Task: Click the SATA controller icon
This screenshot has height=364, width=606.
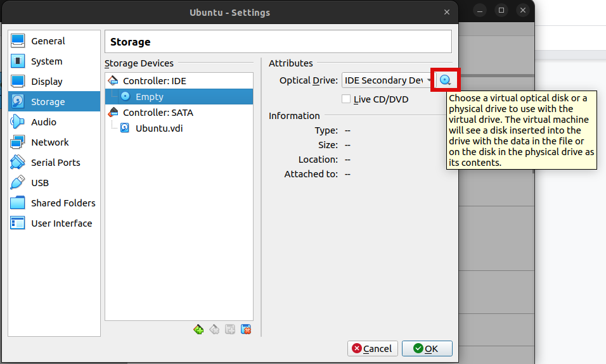Action: 113,112
